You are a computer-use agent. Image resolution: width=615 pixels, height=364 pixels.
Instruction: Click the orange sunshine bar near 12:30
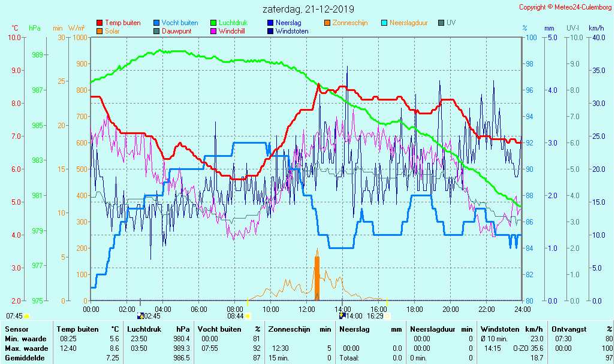[x=317, y=278]
